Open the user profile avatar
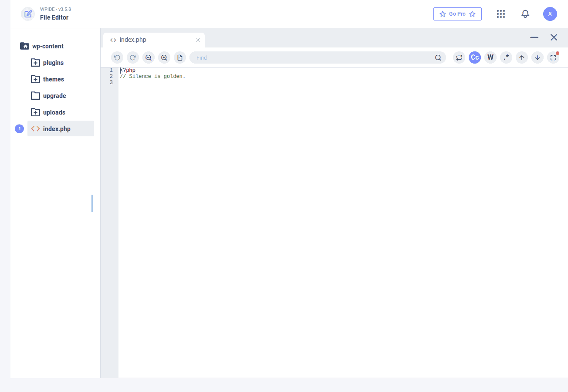Image resolution: width=568 pixels, height=392 pixels. [550, 14]
